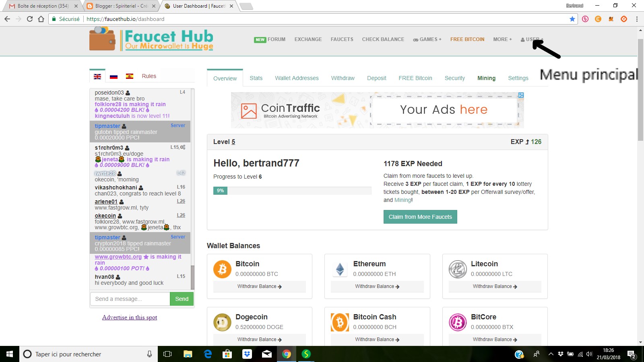Open Advertise in this spot link
The width and height of the screenshot is (644, 362).
point(130,317)
